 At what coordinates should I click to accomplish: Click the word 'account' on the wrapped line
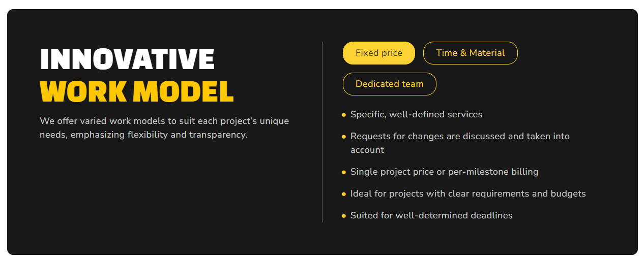[x=367, y=150]
